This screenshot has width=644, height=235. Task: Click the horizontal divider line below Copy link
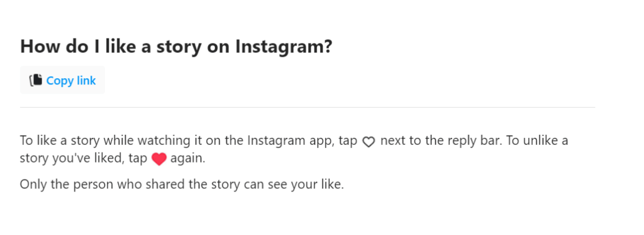point(307,107)
